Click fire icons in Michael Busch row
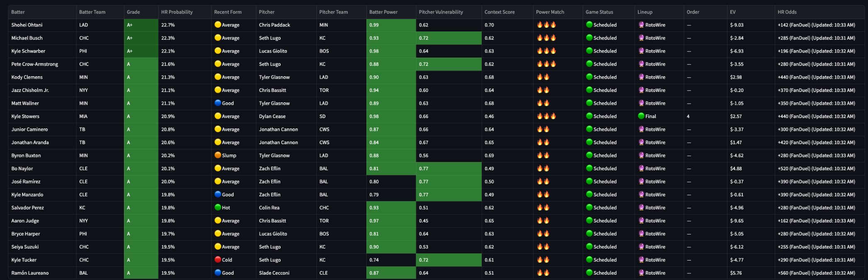This screenshot has height=280, width=868. coord(546,38)
